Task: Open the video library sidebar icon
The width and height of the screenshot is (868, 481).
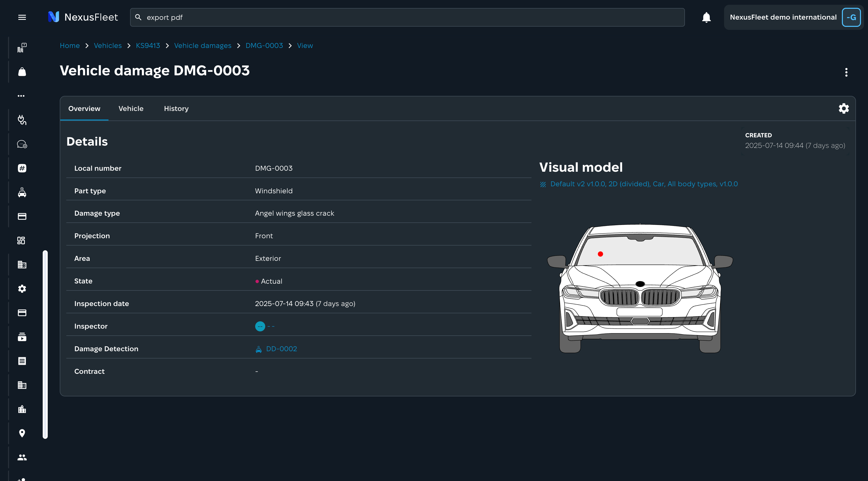Action: tap(22, 337)
